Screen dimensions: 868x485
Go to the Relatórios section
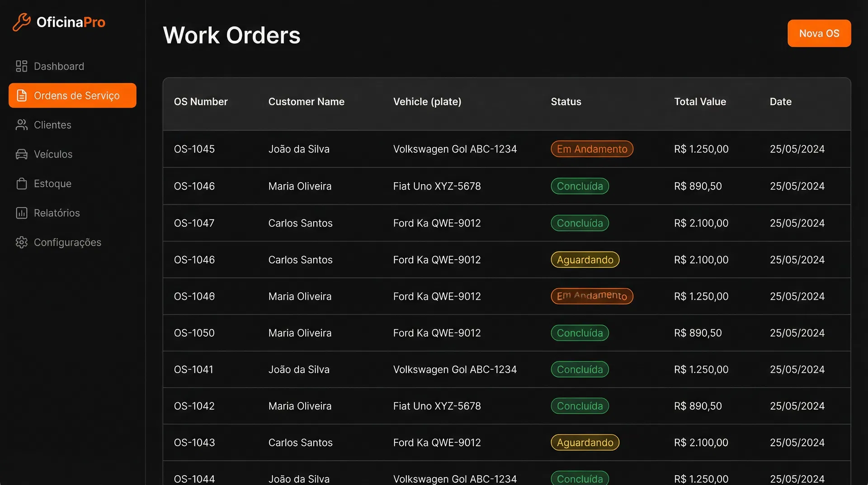tap(57, 213)
